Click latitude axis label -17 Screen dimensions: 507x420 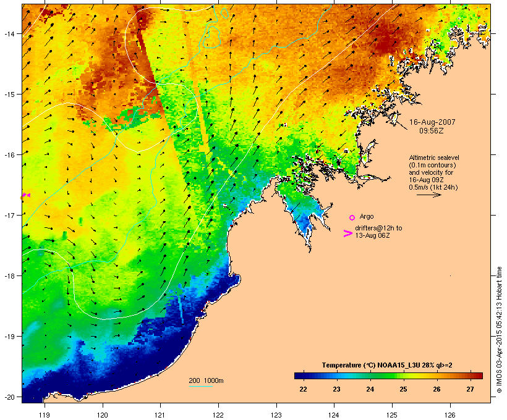[x=9, y=215]
